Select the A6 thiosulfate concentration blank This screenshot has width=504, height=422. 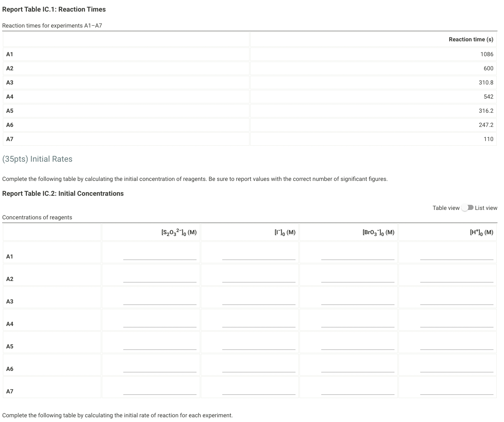click(x=160, y=368)
